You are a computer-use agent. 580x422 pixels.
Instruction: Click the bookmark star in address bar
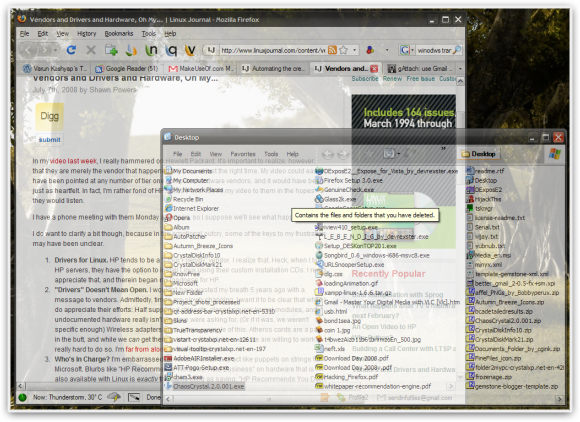[343, 50]
